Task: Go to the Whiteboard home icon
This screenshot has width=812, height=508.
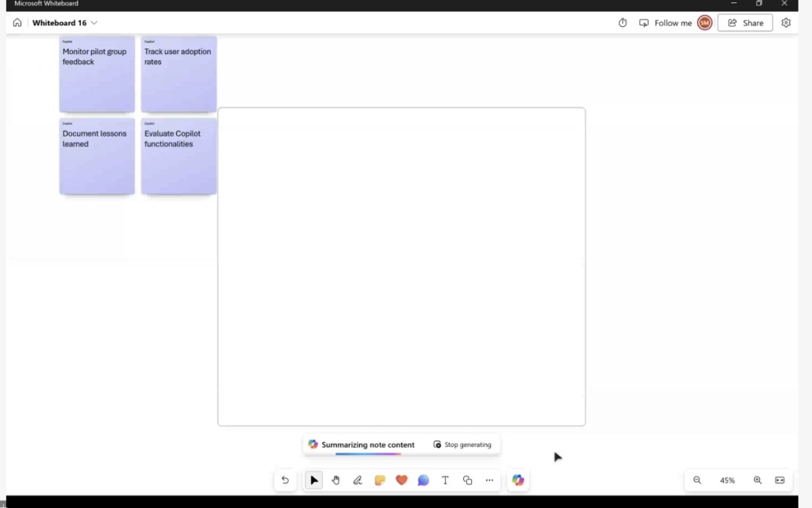Action: pyautogui.click(x=17, y=23)
